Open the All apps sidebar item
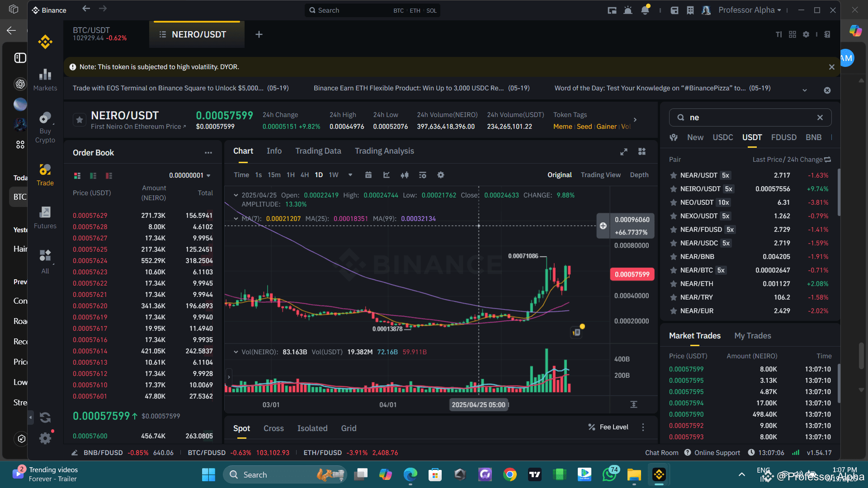868x488 pixels. pos(45,262)
